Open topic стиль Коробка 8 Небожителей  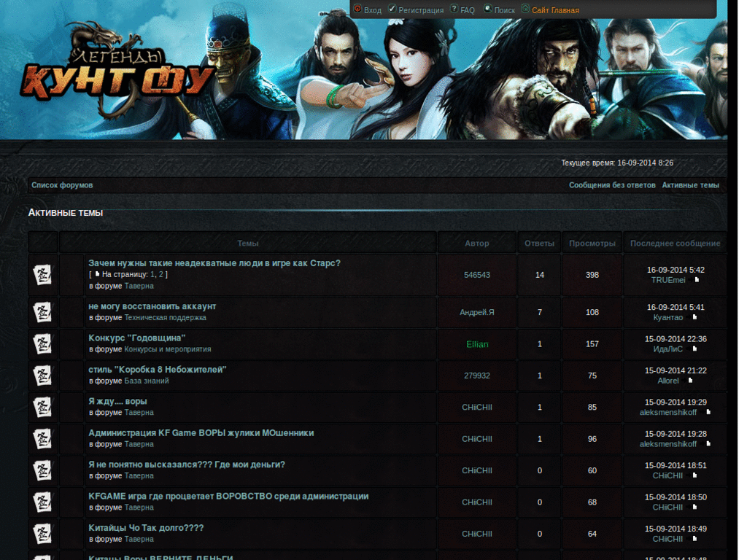coord(158,370)
